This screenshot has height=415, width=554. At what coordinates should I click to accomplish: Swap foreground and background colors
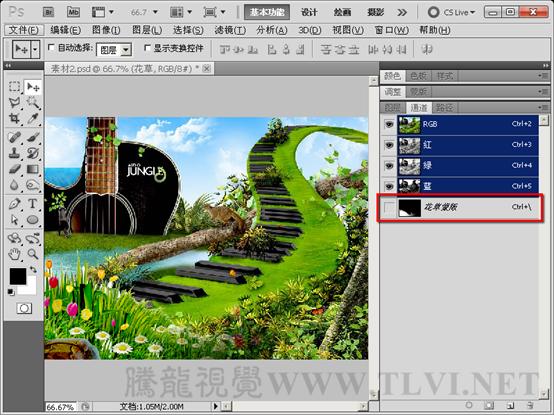[33, 270]
